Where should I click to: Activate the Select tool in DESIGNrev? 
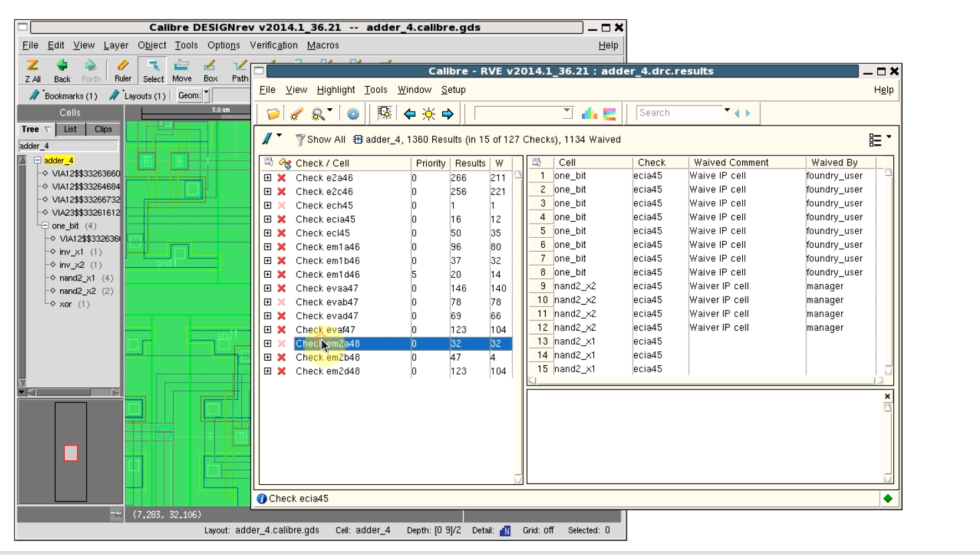[153, 70]
